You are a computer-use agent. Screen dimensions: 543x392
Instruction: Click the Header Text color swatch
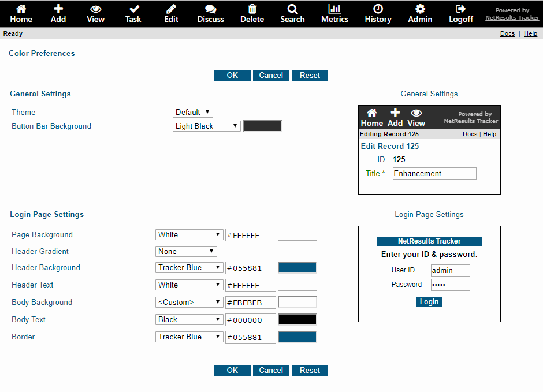pyautogui.click(x=297, y=285)
